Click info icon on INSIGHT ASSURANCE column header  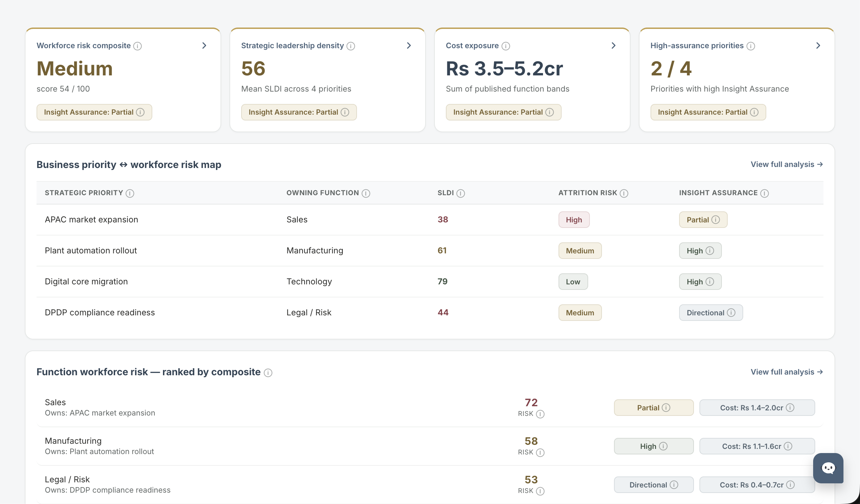coord(765,193)
